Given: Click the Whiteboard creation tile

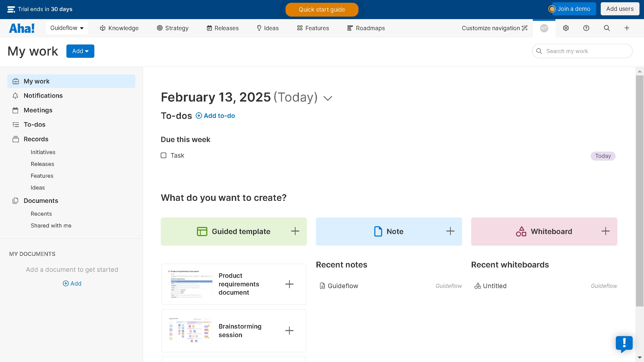Looking at the screenshot, I should [x=544, y=231].
